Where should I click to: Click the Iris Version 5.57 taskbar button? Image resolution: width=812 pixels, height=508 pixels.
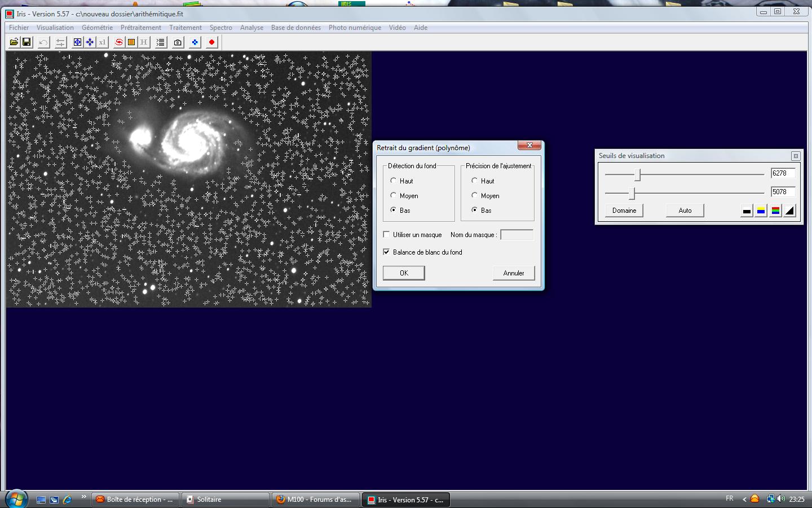tap(406, 500)
